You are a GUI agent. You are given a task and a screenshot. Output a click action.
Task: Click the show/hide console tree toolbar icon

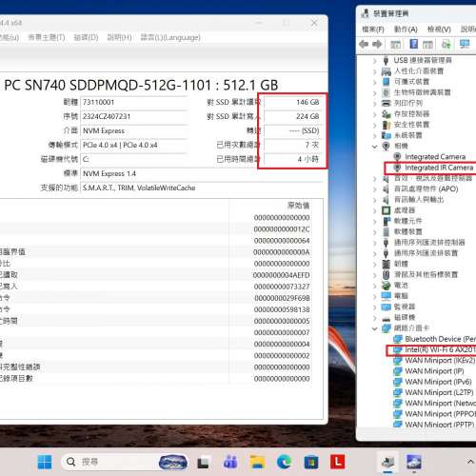(395, 45)
